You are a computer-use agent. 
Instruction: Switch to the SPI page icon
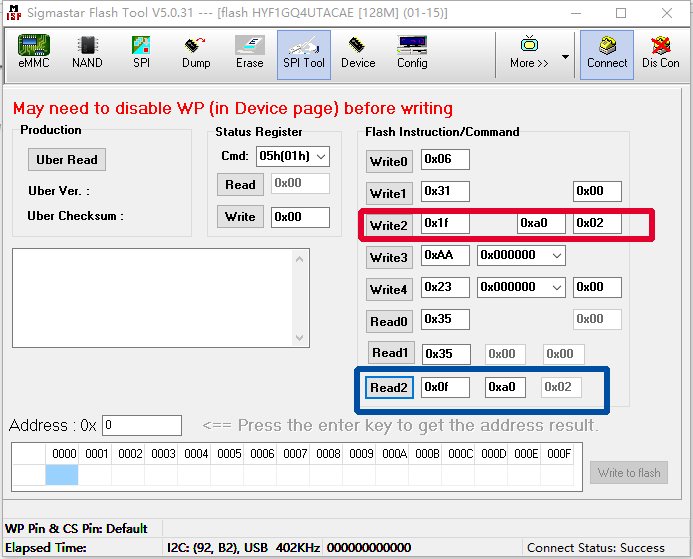coord(141,52)
